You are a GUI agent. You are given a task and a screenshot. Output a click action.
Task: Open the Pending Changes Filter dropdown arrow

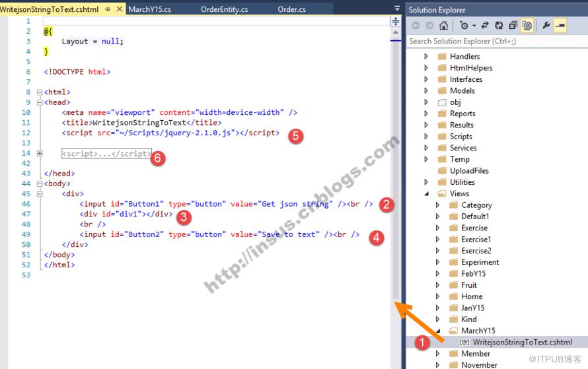pyautogui.click(x=474, y=26)
